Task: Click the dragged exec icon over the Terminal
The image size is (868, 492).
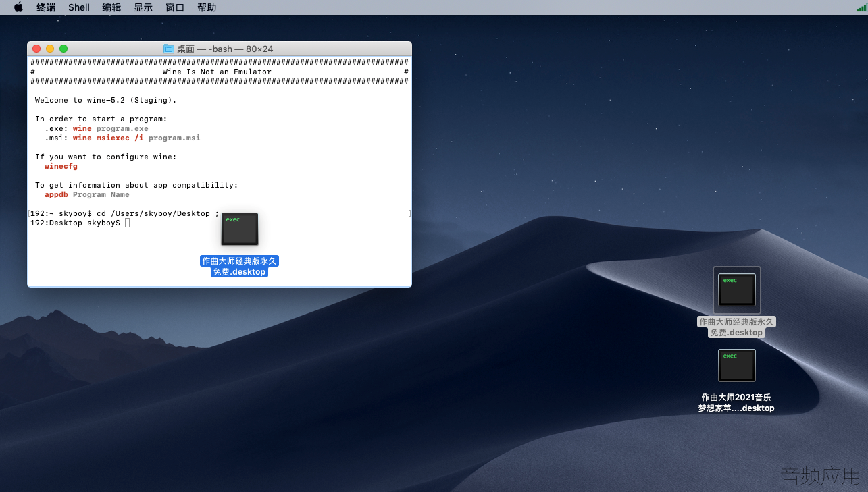Action: pos(240,229)
